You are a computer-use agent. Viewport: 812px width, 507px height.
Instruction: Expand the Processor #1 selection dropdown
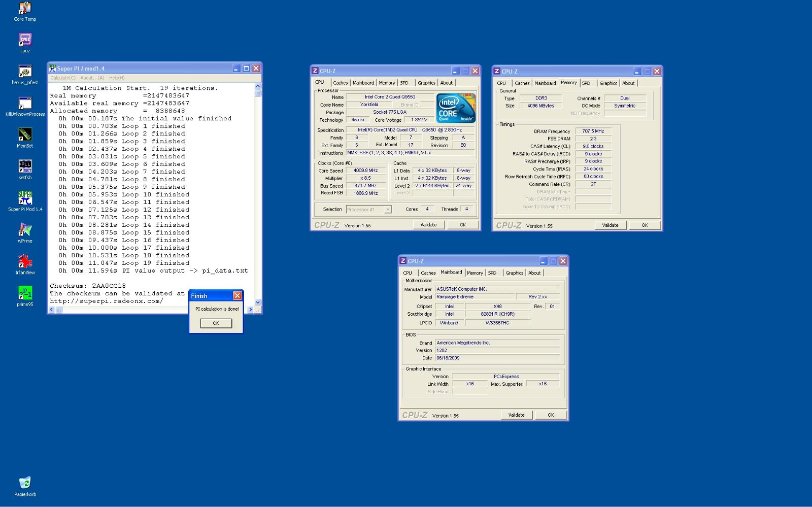coord(388,209)
